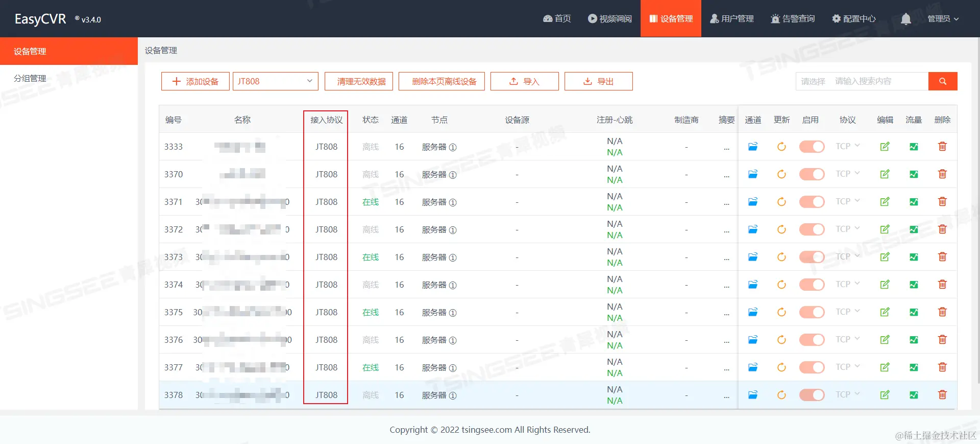View traffic chart icon for device 3376
Image resolution: width=980 pixels, height=444 pixels.
[x=914, y=340]
